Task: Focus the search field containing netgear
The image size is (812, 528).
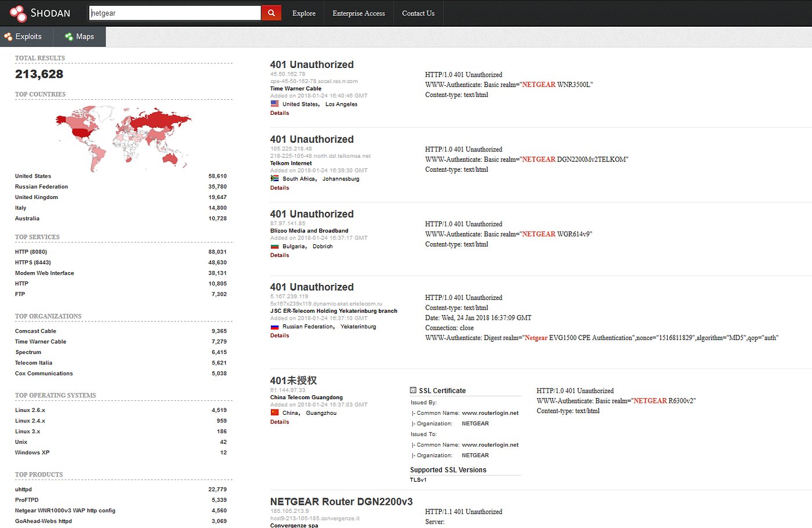Action: (x=175, y=13)
